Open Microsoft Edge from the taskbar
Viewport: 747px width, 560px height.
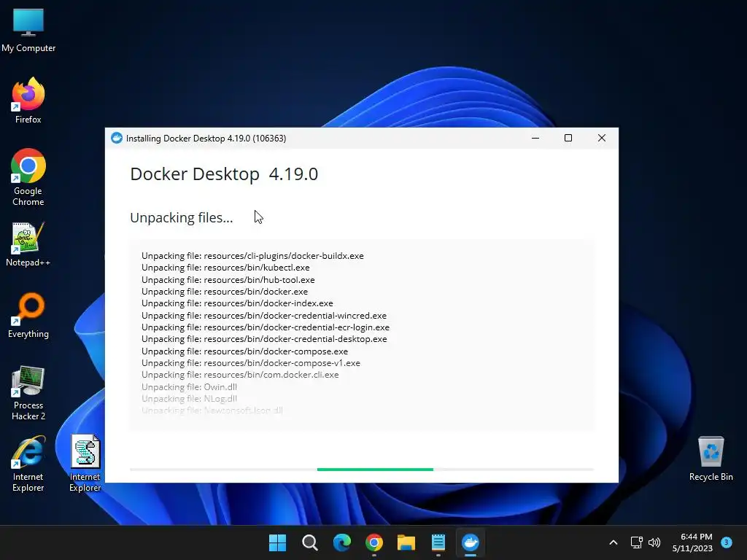(x=342, y=542)
